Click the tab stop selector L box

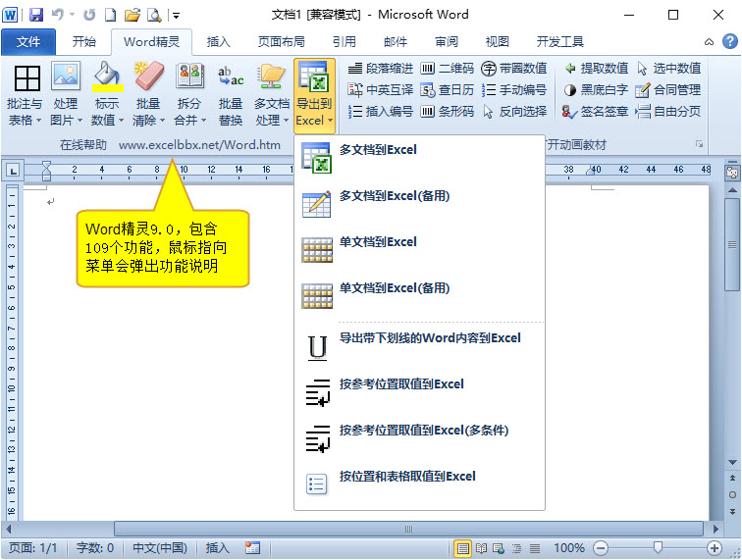(x=13, y=171)
